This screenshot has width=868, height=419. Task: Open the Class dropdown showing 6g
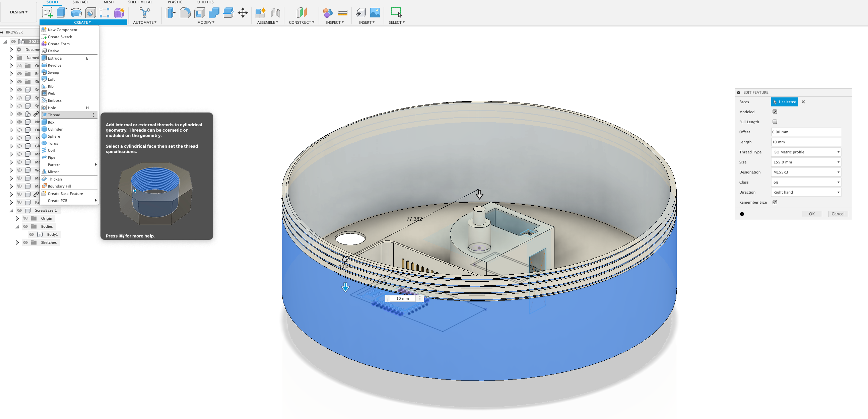click(806, 182)
